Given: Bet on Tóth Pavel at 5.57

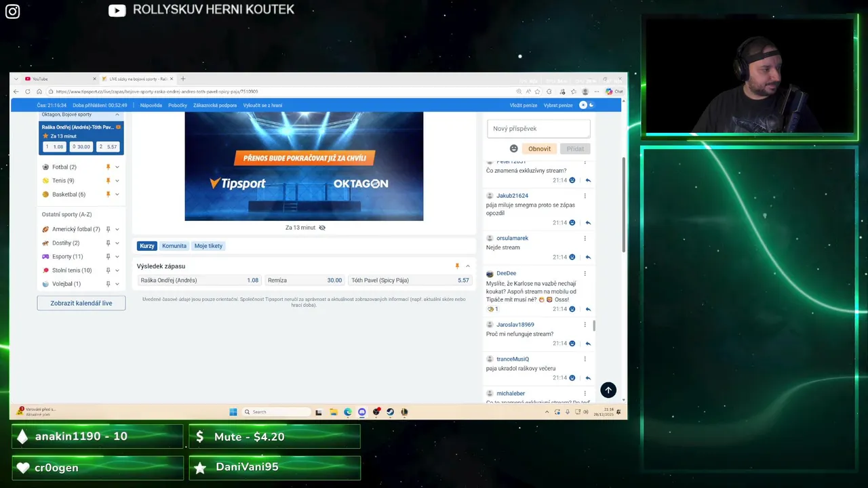Looking at the screenshot, I should click(x=411, y=280).
